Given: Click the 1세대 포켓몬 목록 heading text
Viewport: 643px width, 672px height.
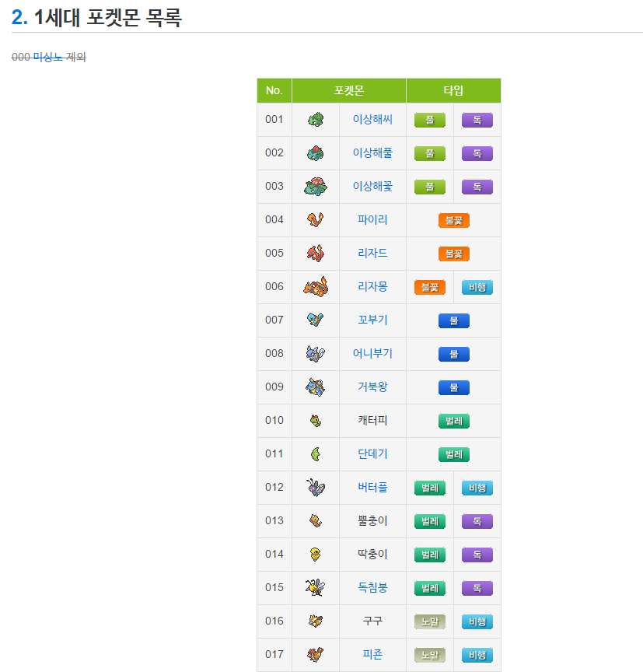Looking at the screenshot, I should coord(108,18).
